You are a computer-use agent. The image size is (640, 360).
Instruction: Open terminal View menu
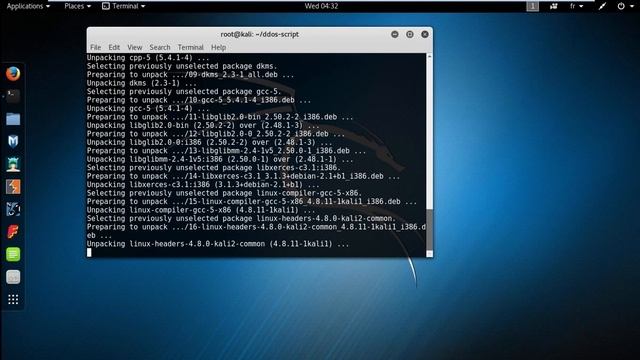pyautogui.click(x=134, y=47)
